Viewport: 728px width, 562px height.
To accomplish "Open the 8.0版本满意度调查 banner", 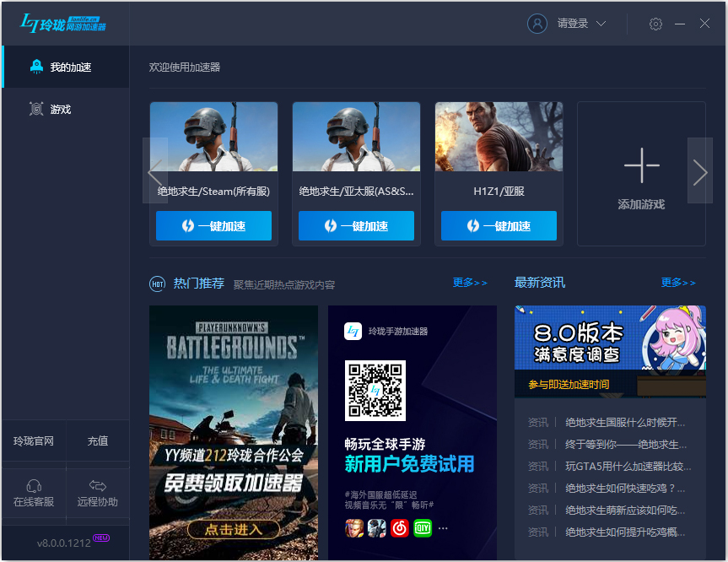I will click(610, 352).
